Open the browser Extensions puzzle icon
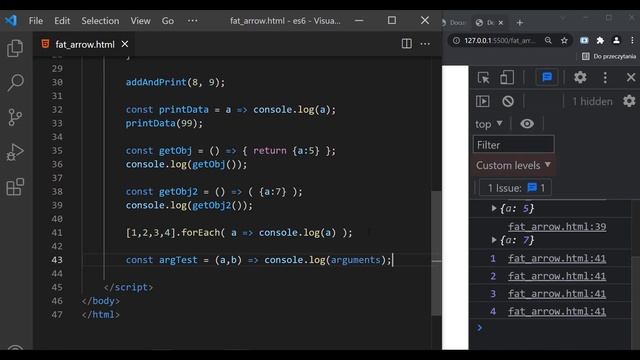The width and height of the screenshot is (640, 360). (x=600, y=40)
